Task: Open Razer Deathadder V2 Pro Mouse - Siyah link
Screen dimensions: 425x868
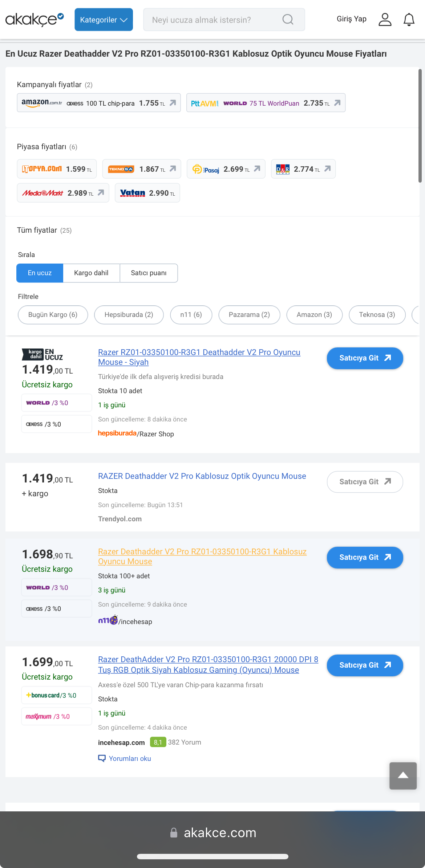Action: coord(199,357)
